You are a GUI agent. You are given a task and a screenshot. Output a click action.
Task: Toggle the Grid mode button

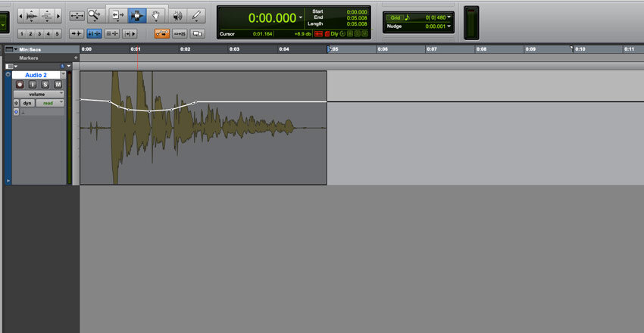(395, 17)
